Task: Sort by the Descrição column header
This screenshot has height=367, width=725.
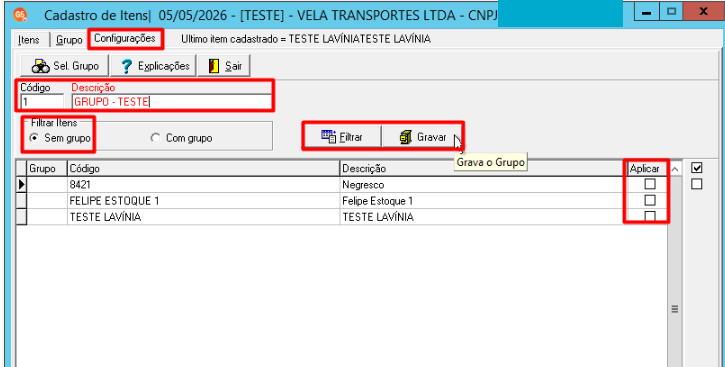Action: click(x=484, y=169)
